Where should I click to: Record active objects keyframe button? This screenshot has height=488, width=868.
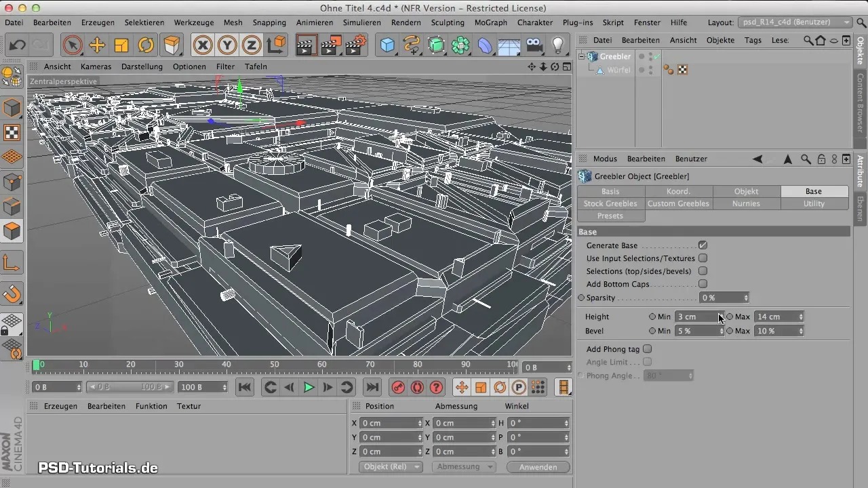click(x=398, y=388)
